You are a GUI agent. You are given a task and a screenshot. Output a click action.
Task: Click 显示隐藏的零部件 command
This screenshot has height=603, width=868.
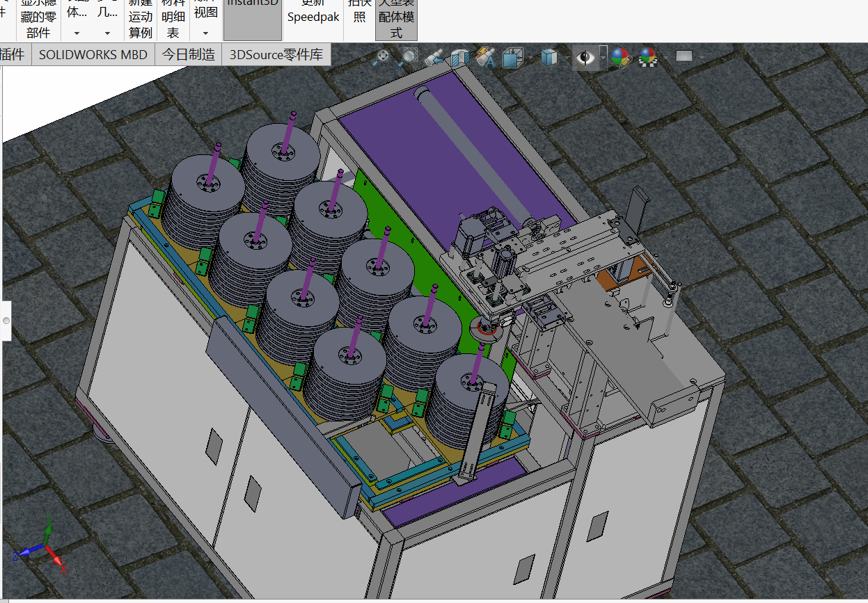pyautogui.click(x=38, y=19)
